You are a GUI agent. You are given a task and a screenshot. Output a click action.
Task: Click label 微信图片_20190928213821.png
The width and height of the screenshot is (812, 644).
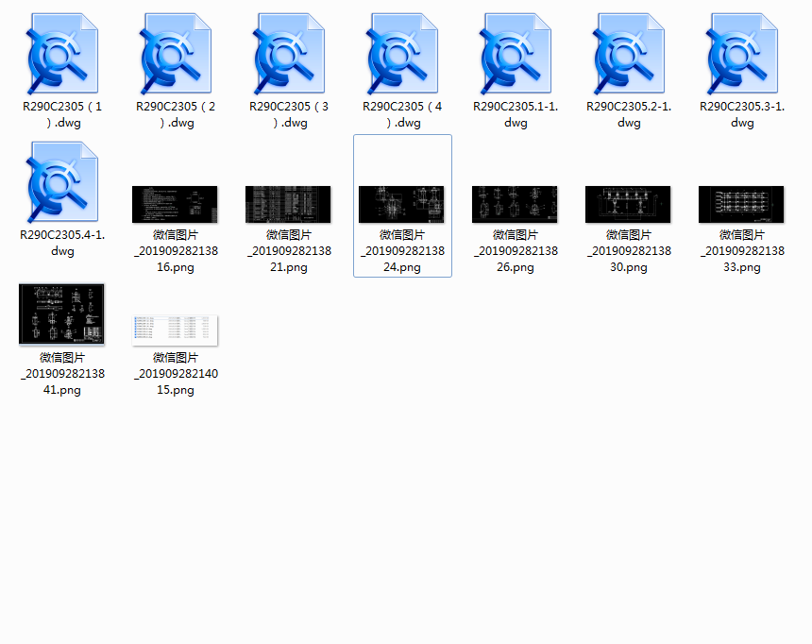(289, 251)
